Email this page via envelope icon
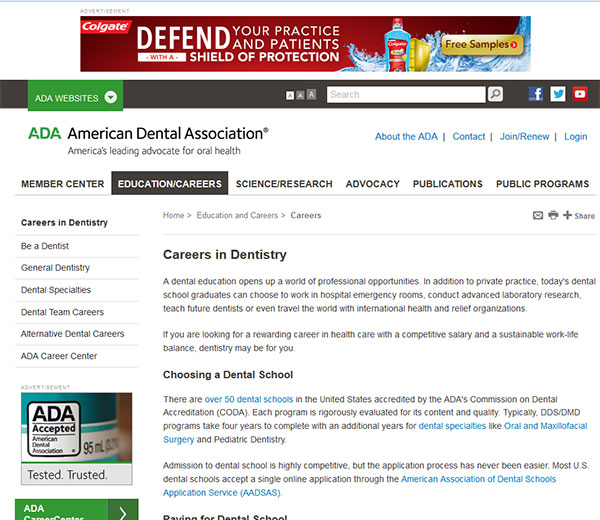The image size is (600, 520). (538, 215)
